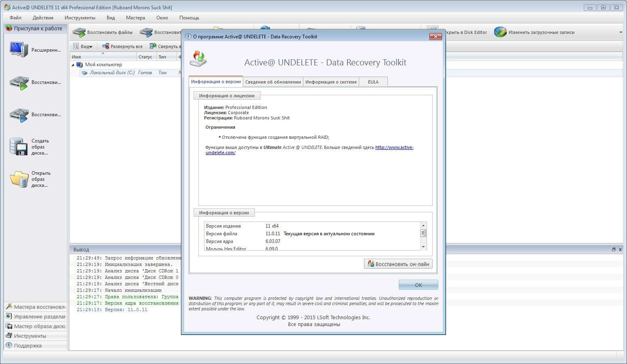
Task: Click the Recovery wizards panel icon
Action: pyautogui.click(x=9, y=307)
